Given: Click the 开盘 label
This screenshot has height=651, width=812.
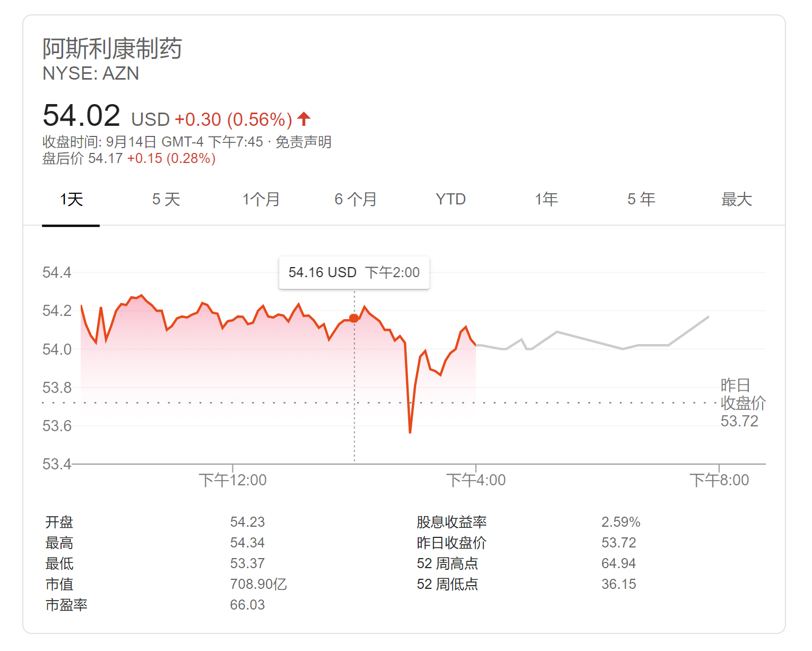Looking at the screenshot, I should click(59, 522).
